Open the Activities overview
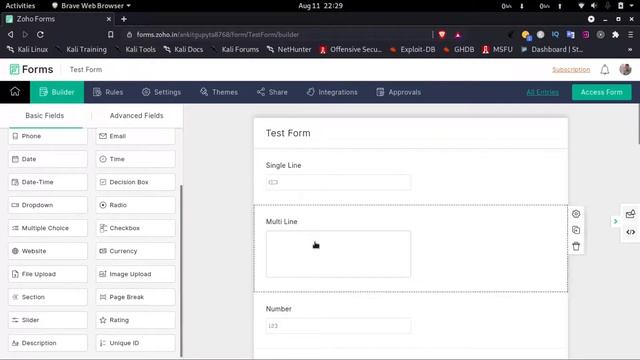640x360 pixels. [20, 6]
